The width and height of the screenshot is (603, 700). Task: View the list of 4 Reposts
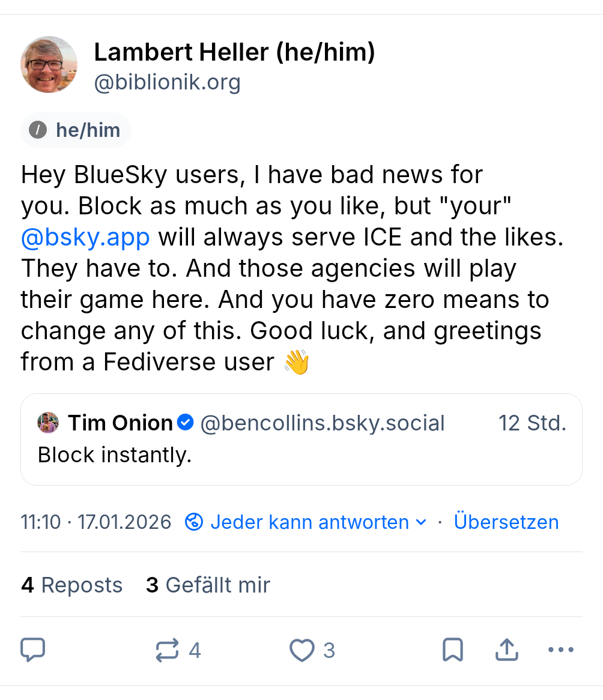(x=71, y=585)
